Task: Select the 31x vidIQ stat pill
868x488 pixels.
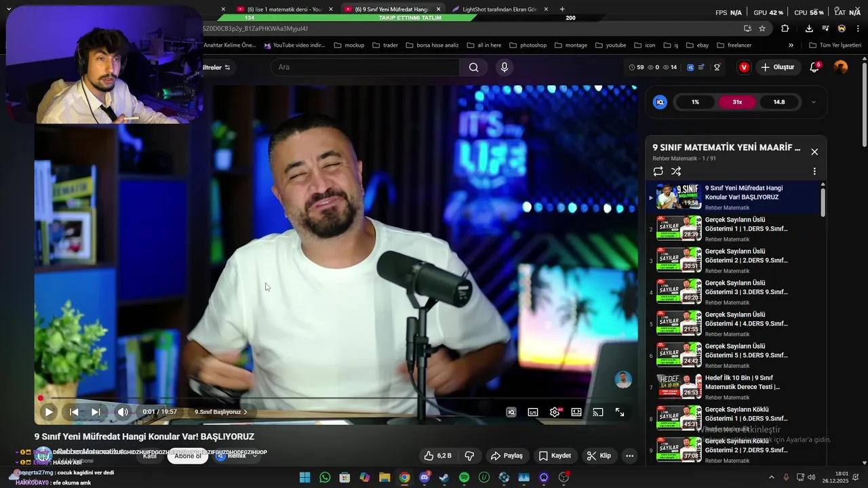Action: 737,102
